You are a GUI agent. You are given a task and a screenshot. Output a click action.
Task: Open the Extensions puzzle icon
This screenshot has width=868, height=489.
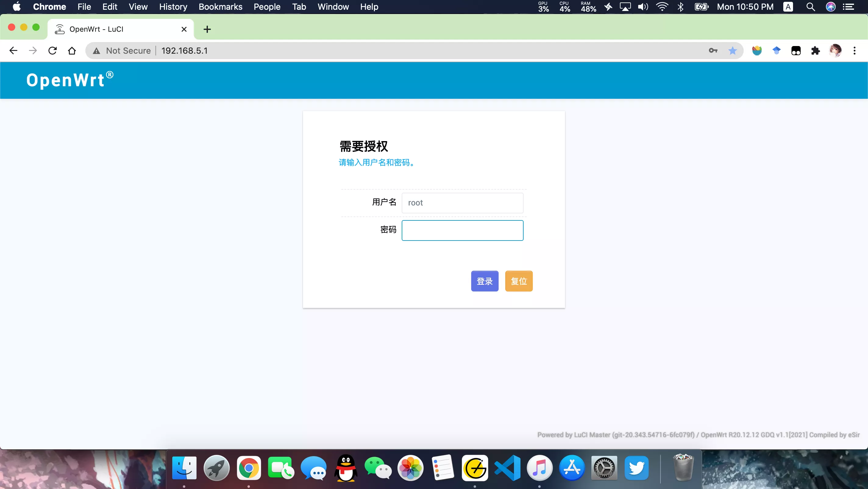pyautogui.click(x=816, y=51)
